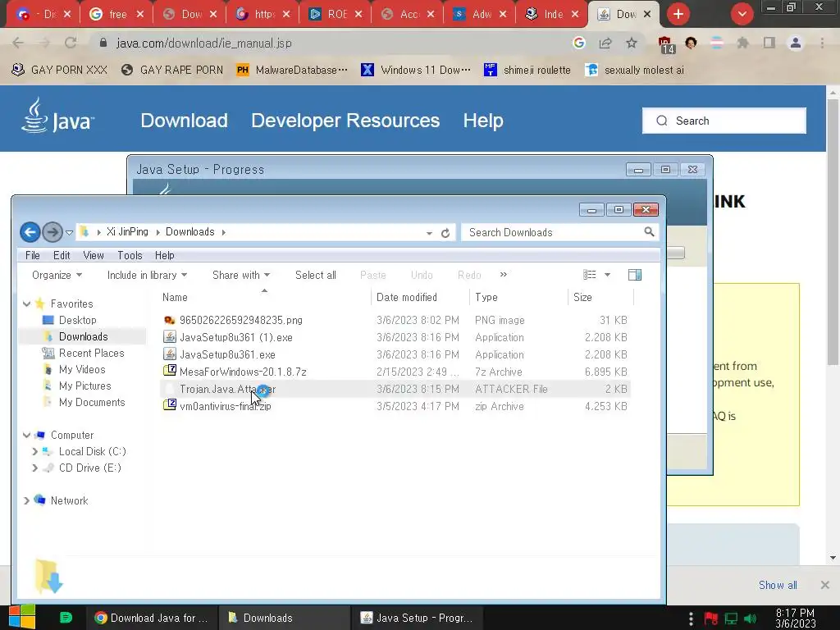Select My Documents in navigation pane
The height and width of the screenshot is (630, 840).
[x=92, y=402]
